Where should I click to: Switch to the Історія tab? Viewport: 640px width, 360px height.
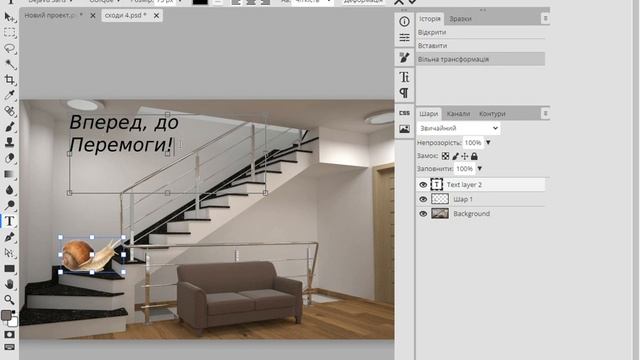click(x=430, y=19)
